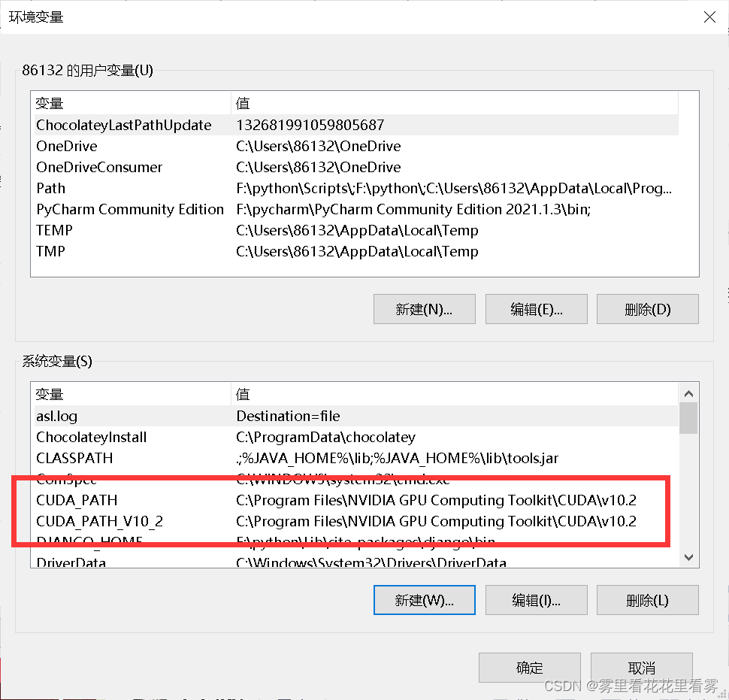Screen dimensions: 729x700
Task: Click 编辑(E)... button for user variables
Action: click(536, 309)
